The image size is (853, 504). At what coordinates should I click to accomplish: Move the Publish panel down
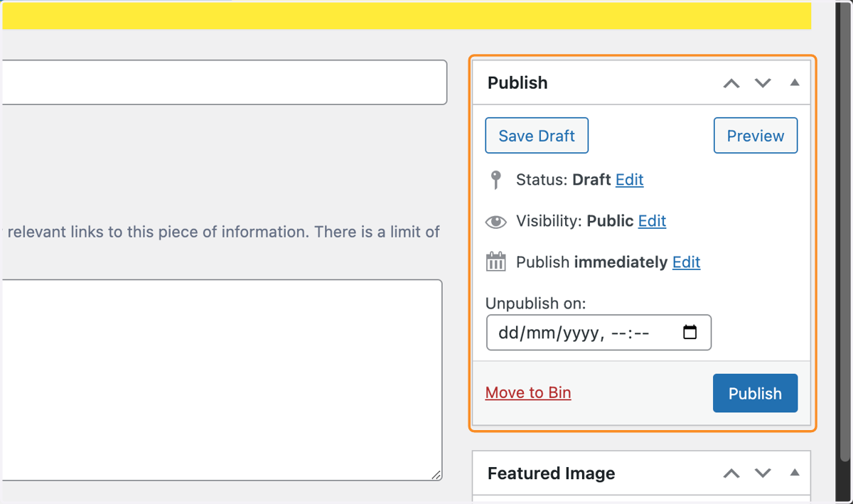coord(763,83)
